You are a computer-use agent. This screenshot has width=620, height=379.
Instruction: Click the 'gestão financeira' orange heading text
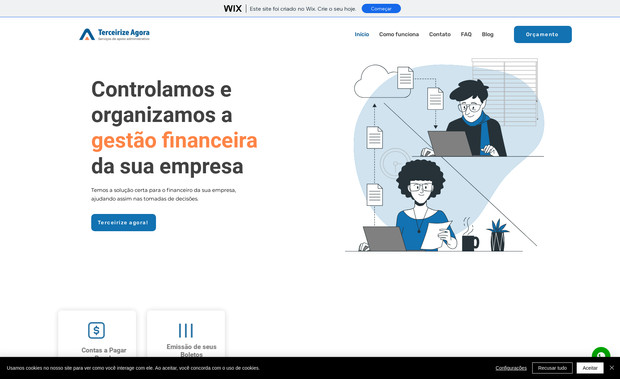pyautogui.click(x=174, y=140)
